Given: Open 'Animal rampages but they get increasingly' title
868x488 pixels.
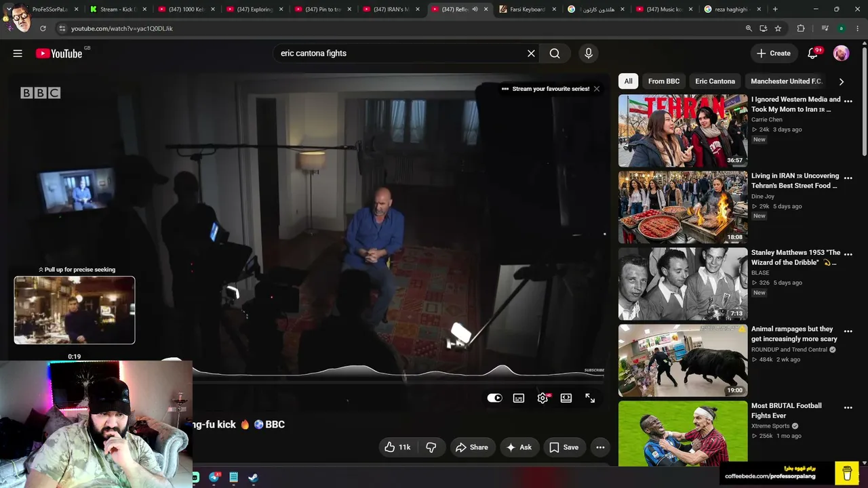Looking at the screenshot, I should pyautogui.click(x=794, y=334).
